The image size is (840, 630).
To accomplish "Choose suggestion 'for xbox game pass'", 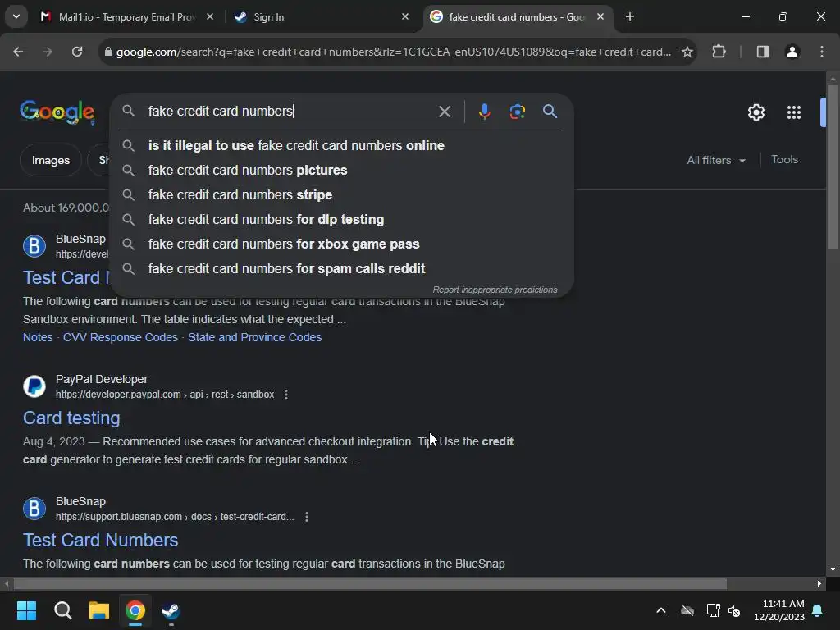I will pyautogui.click(x=342, y=244).
